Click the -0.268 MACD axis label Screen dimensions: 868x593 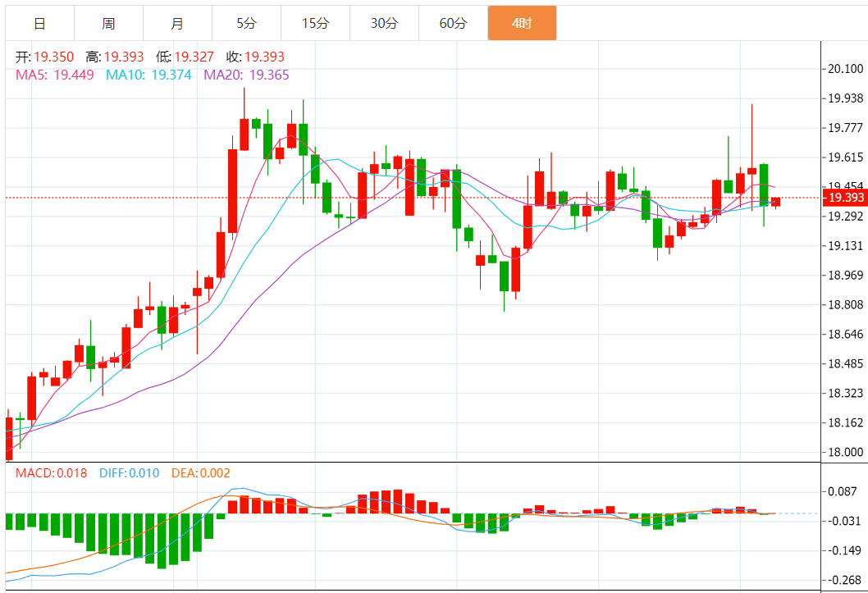843,580
